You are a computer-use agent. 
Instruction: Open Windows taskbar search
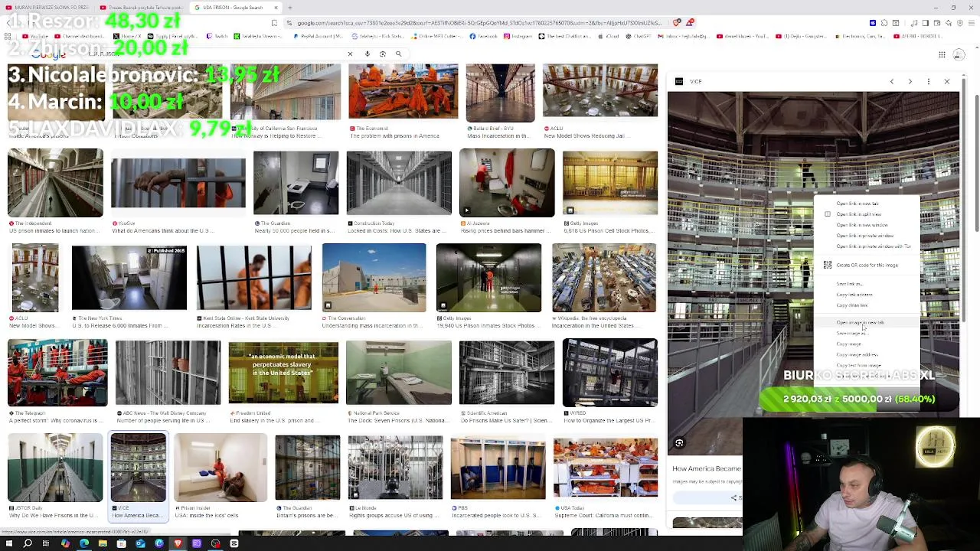[28, 543]
